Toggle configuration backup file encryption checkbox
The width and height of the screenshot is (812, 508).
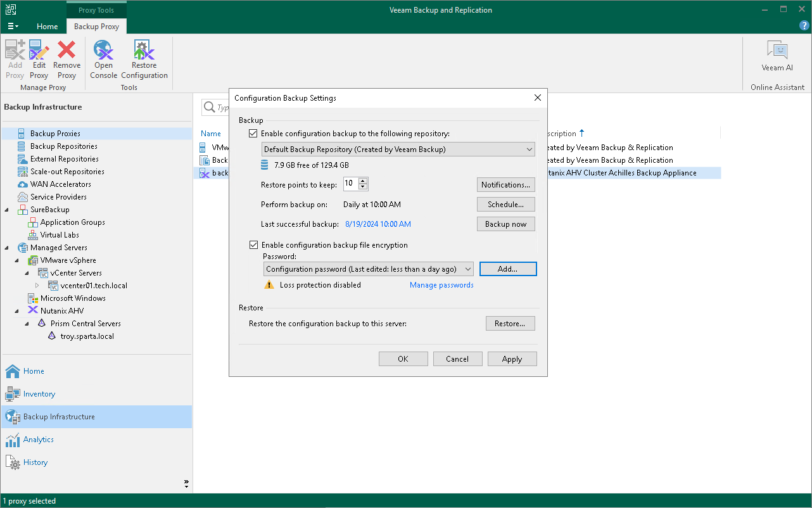pos(253,245)
